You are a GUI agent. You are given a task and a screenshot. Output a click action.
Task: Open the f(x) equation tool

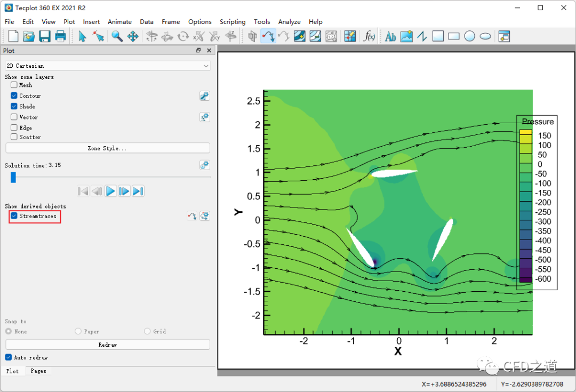[369, 36]
